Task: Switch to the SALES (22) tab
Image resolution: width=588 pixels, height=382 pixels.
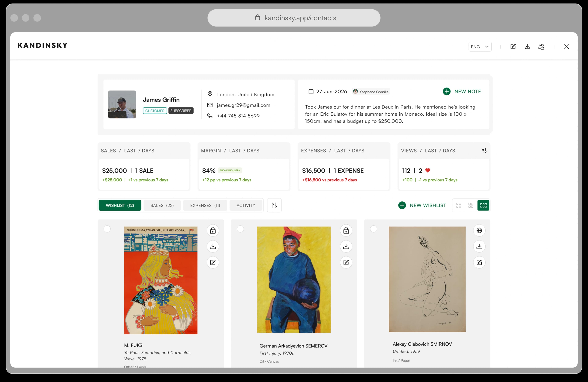Action: [162, 205]
